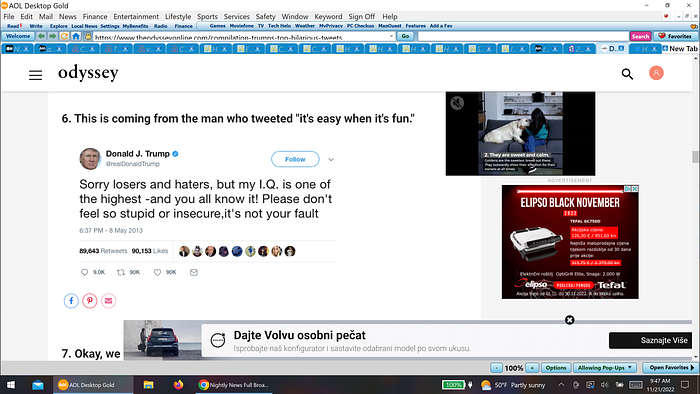
Task: Open the Sign Off menu
Action: pos(362,17)
